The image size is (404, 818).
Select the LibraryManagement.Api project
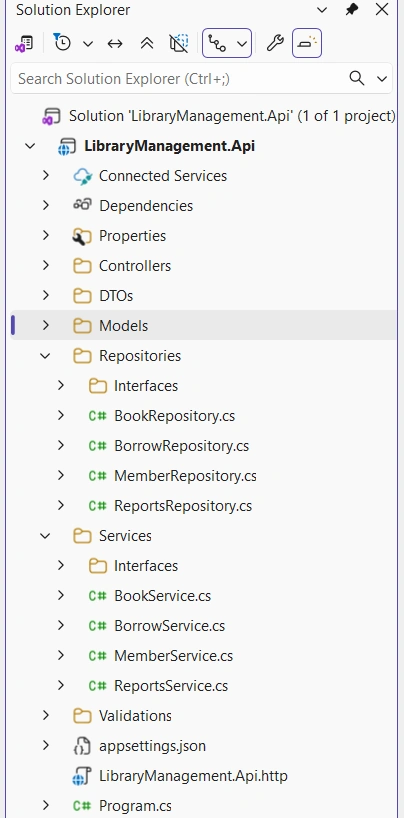tap(170, 146)
